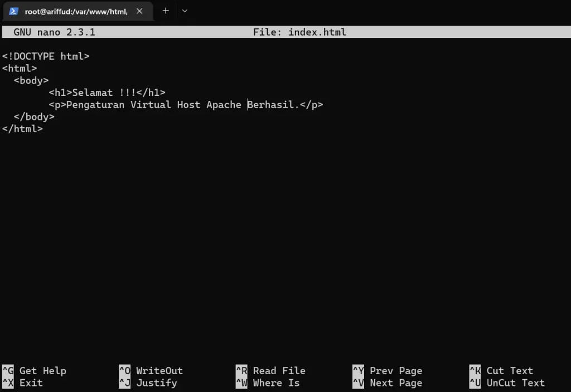Click the ^U UnCut Text shortcut

tap(507, 383)
